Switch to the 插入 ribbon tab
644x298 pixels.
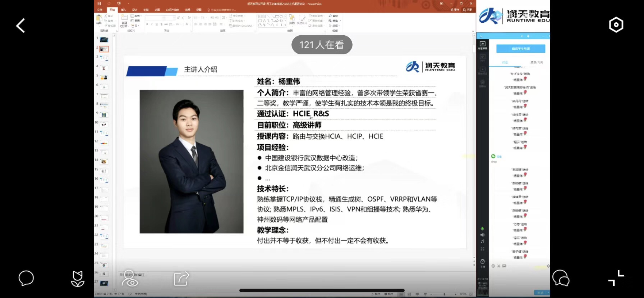point(123,10)
